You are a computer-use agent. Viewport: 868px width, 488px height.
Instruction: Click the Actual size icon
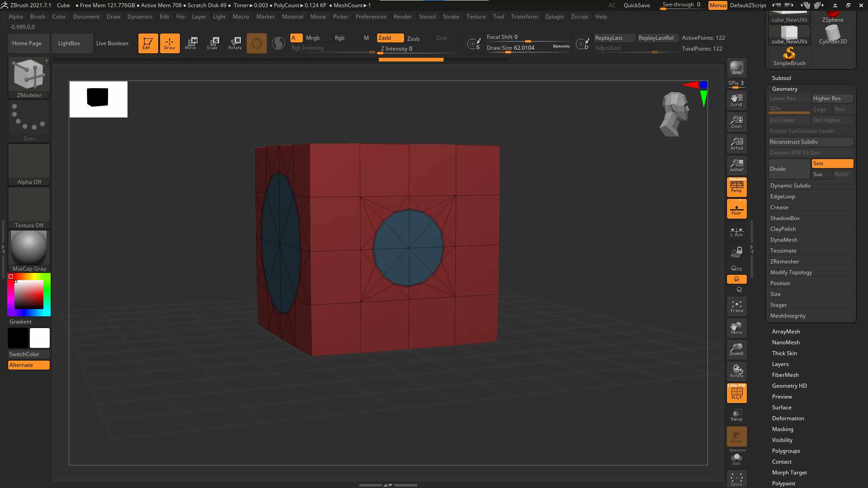click(736, 144)
